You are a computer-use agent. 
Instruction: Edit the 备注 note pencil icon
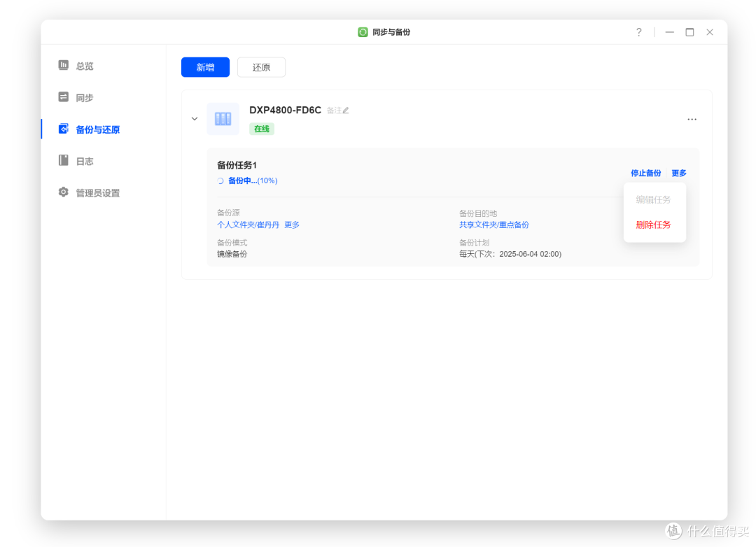point(346,111)
